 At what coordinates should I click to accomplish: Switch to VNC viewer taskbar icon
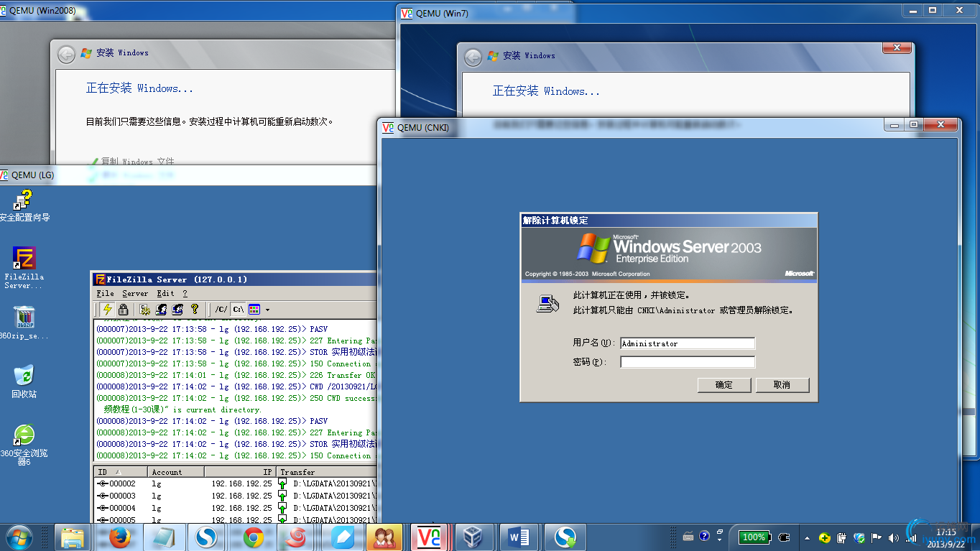[430, 537]
